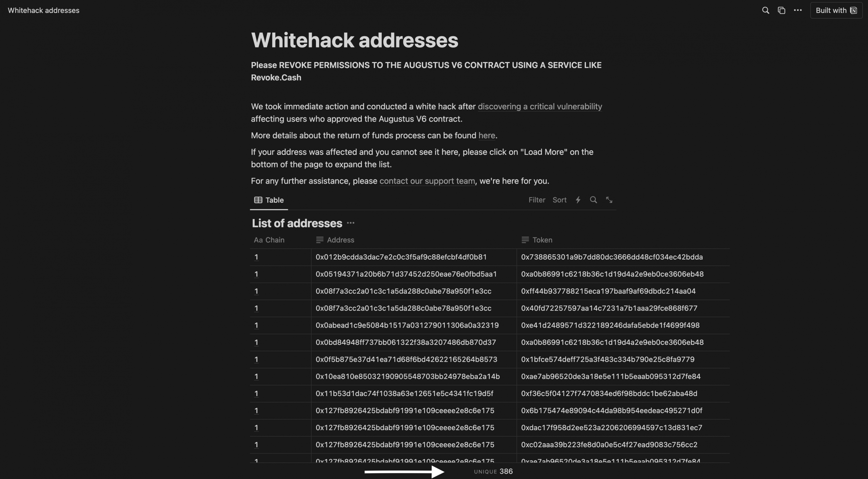The width and height of the screenshot is (868, 479).
Task: Open the Chain column header menu
Action: 280,240
